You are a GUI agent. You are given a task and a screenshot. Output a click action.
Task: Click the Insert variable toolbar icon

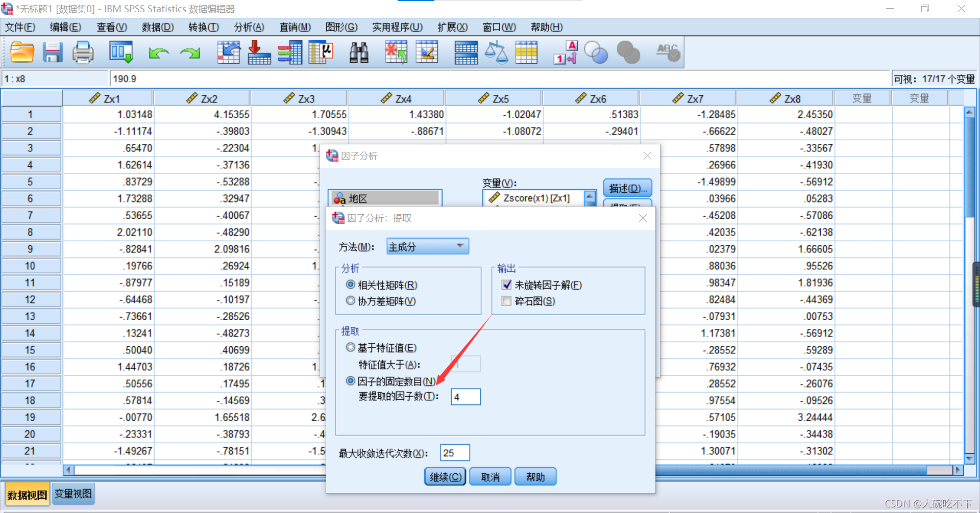(x=427, y=52)
